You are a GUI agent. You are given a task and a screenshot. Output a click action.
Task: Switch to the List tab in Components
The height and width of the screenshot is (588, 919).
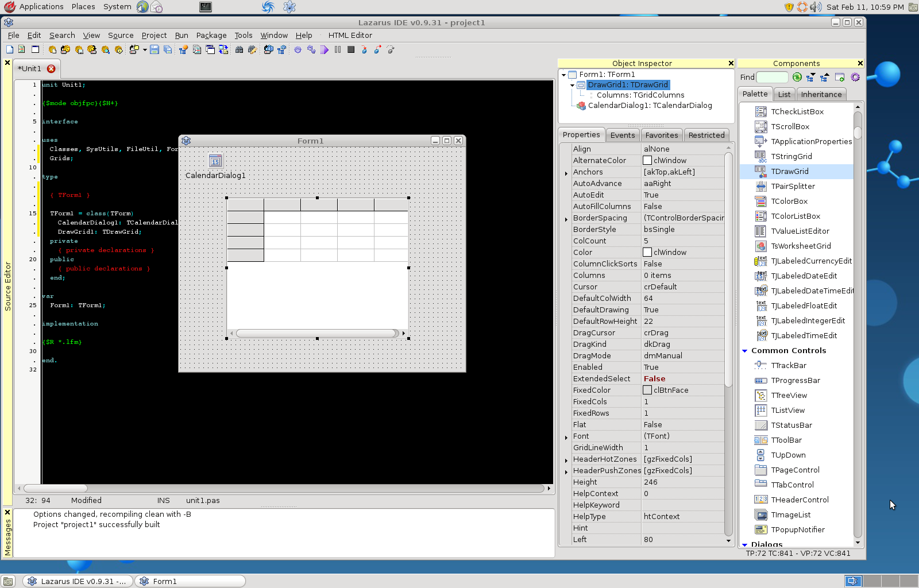coord(784,94)
